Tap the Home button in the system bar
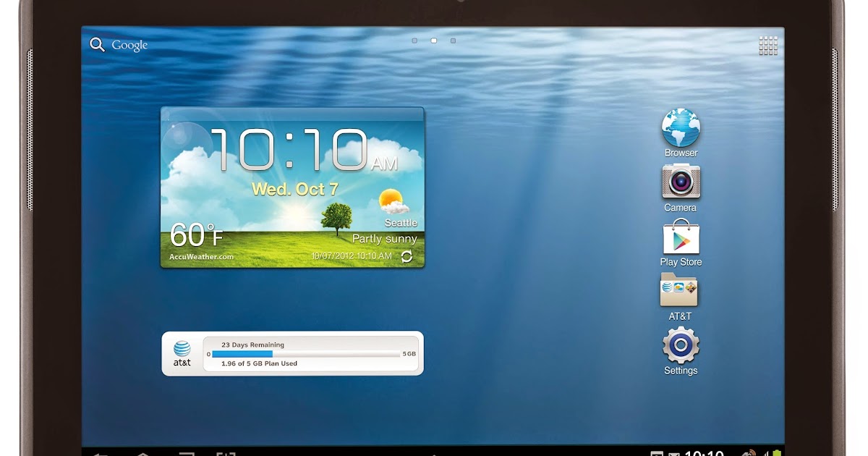 (142, 452)
